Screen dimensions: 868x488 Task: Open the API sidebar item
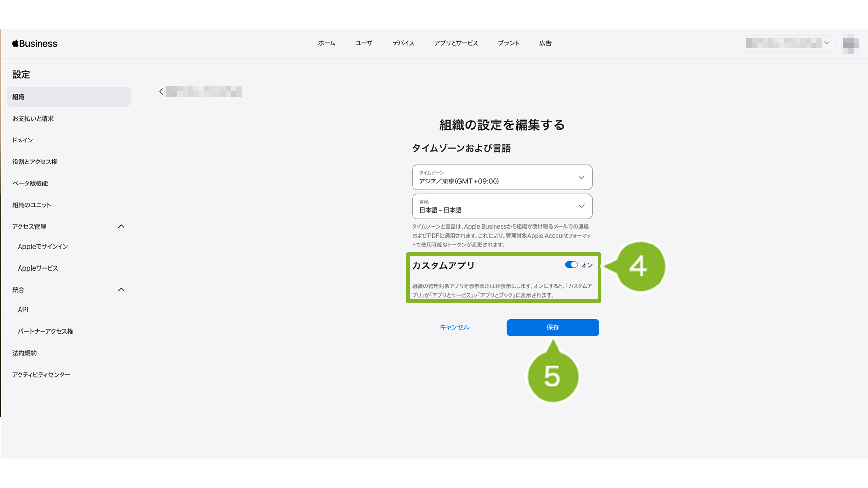click(x=23, y=310)
